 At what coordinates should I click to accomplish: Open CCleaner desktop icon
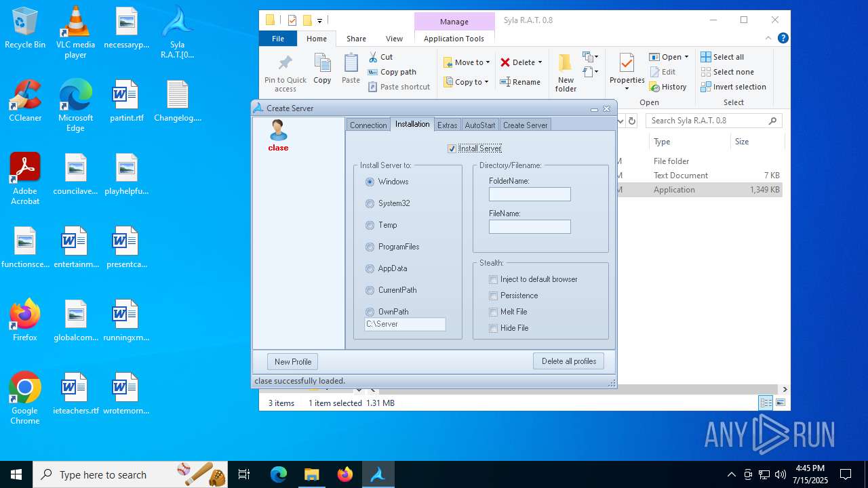(25, 101)
